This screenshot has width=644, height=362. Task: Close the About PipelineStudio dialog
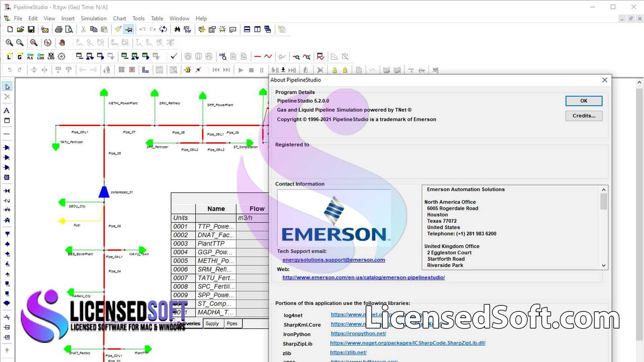(x=605, y=80)
